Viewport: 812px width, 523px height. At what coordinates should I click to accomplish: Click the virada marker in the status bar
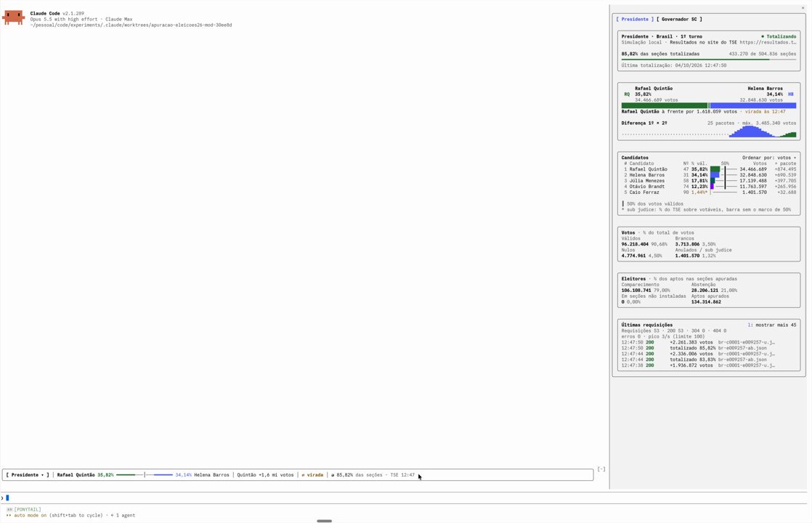click(x=312, y=475)
